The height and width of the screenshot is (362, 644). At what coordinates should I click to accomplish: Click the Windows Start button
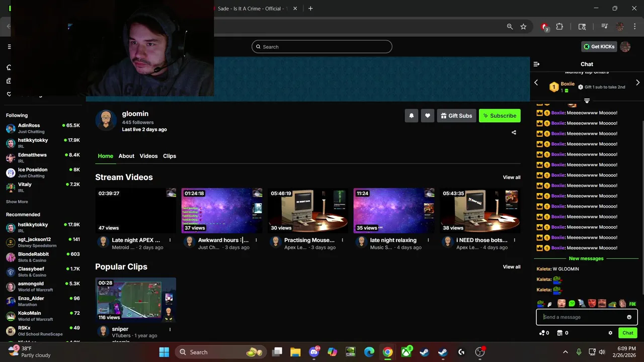tap(164, 352)
